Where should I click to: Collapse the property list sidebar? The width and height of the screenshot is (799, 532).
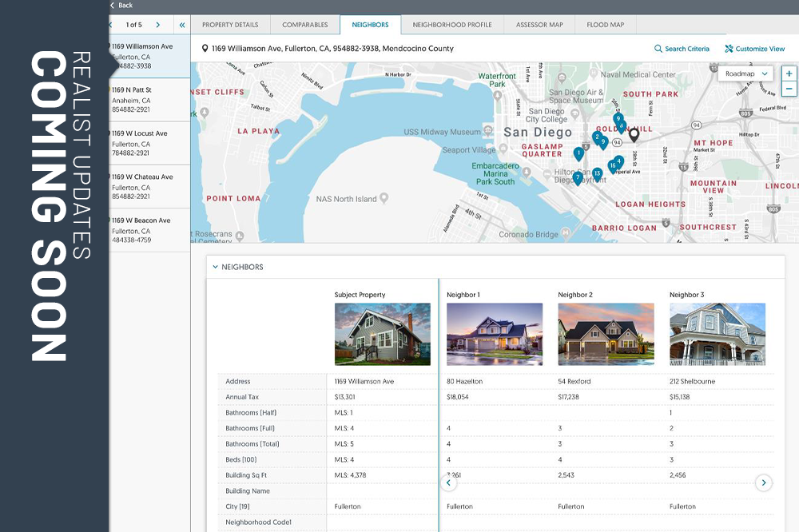tap(182, 25)
